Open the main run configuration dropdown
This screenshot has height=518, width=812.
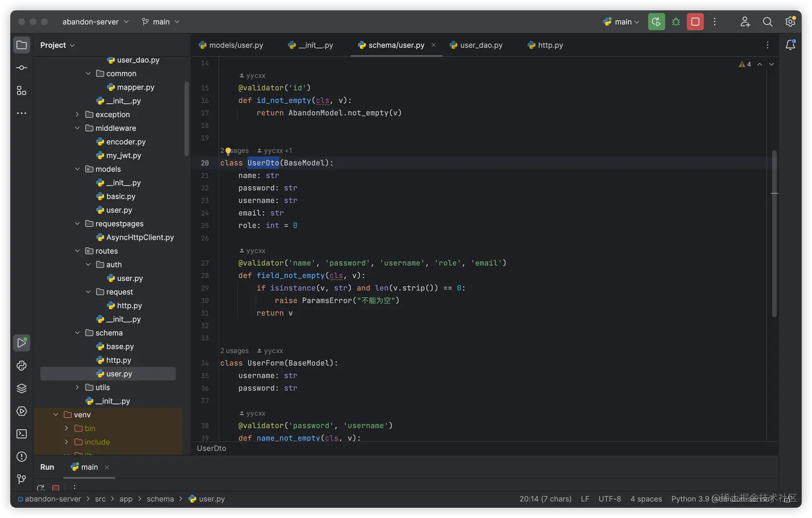621,21
